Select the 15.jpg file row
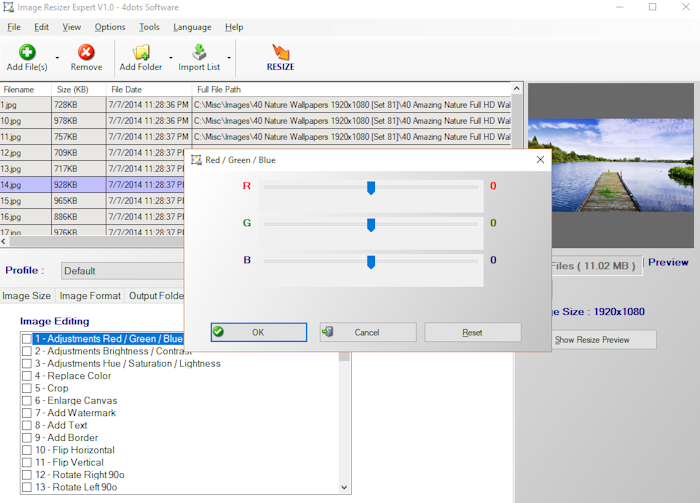 coord(92,201)
